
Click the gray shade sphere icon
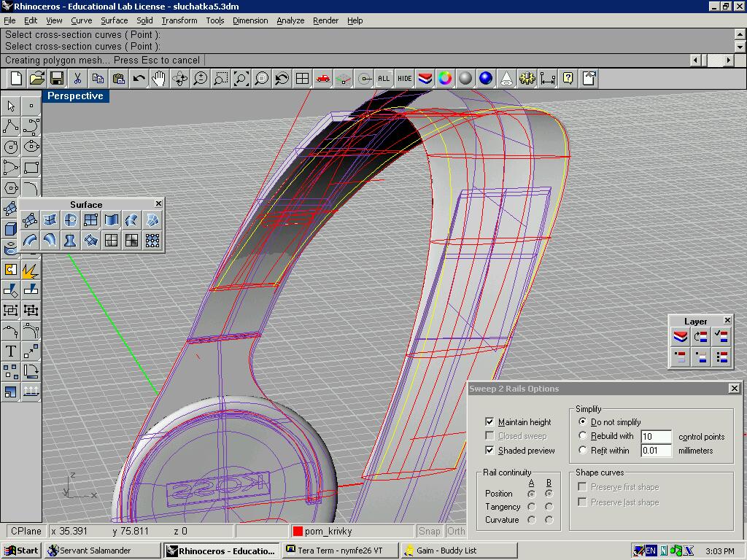(465, 79)
